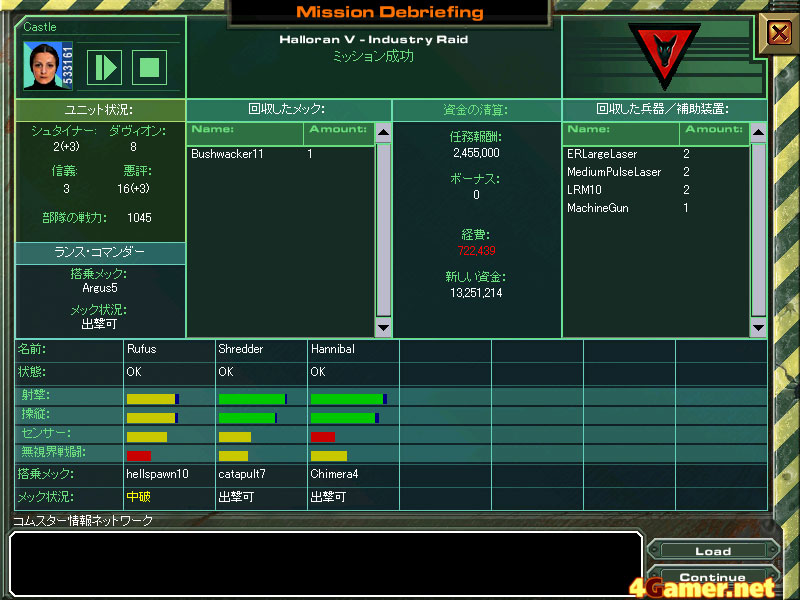Click Chimera4 mech cell
This screenshot has height=600, width=800.
pyautogui.click(x=353, y=474)
